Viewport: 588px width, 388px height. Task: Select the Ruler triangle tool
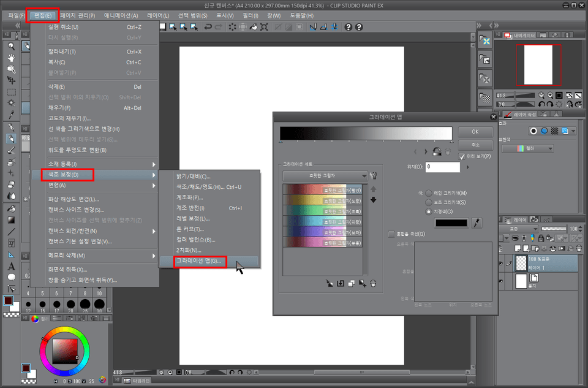(x=11, y=255)
